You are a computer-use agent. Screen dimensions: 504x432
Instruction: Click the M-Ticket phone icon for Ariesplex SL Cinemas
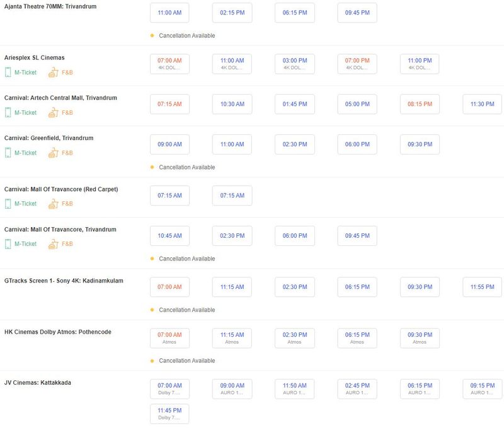[x=8, y=73]
